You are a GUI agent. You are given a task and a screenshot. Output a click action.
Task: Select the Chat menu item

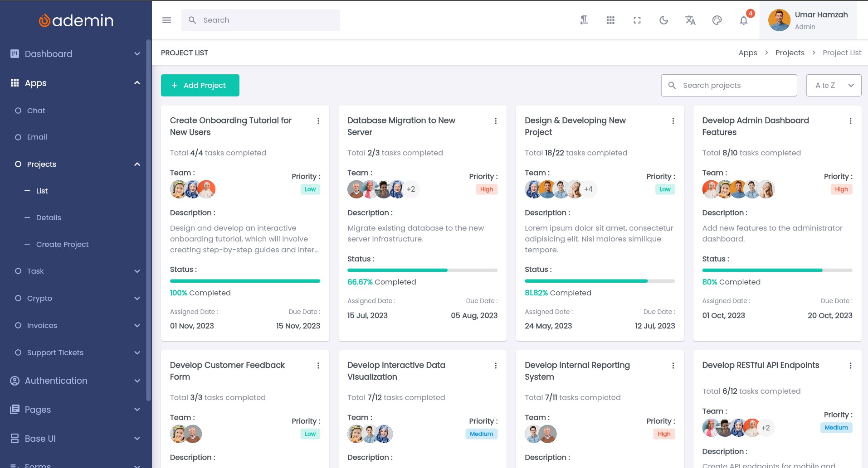point(36,111)
